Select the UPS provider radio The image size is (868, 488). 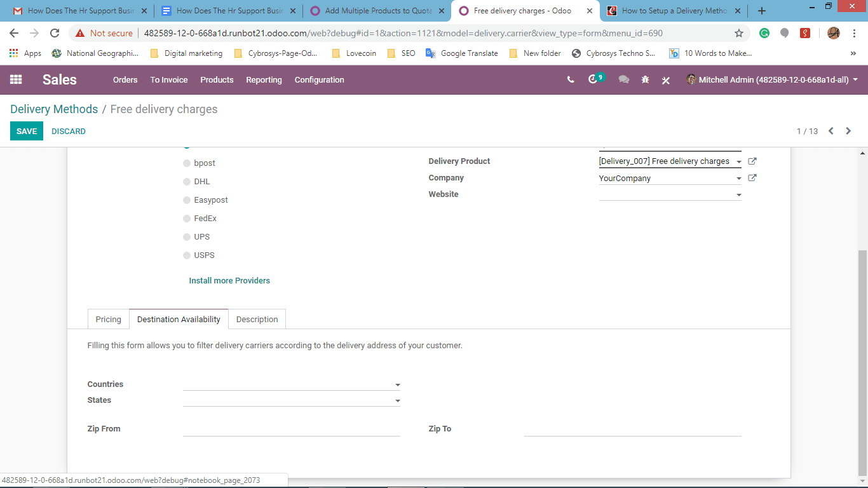[187, 237]
